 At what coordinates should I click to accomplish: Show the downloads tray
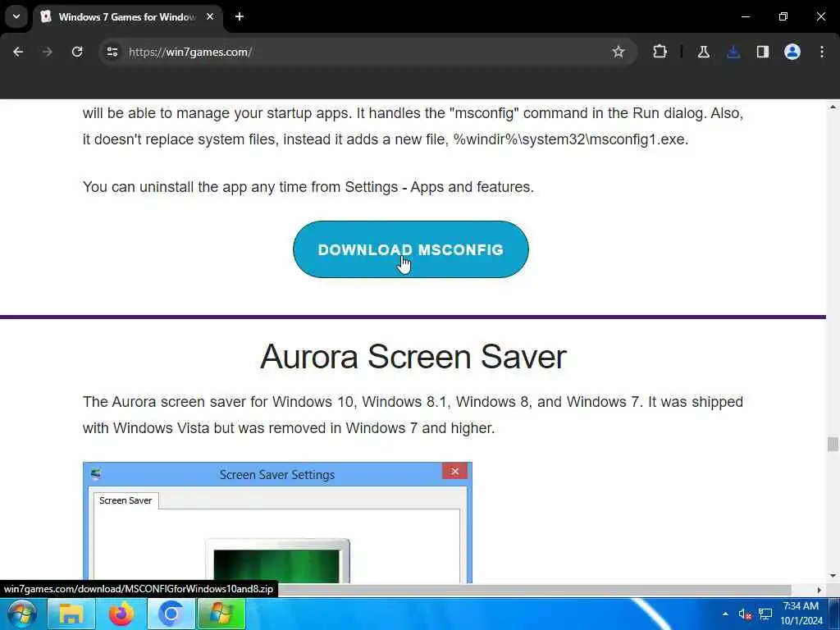[x=733, y=52]
